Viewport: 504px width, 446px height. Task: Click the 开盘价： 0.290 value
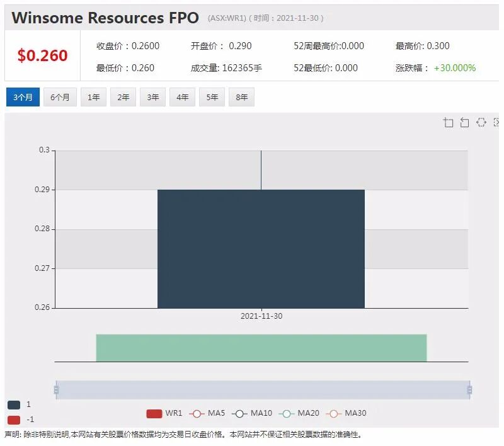point(221,46)
